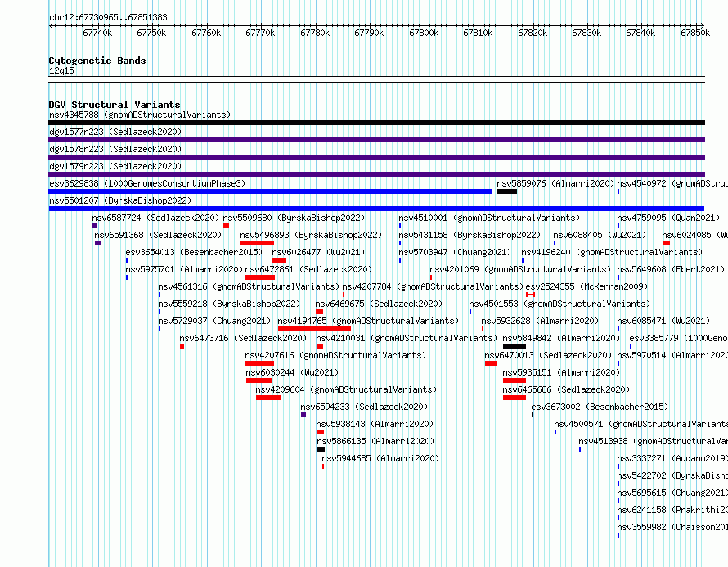The width and height of the screenshot is (728, 567).
Task: Open nsv6024085 variant label
Action: (x=694, y=235)
